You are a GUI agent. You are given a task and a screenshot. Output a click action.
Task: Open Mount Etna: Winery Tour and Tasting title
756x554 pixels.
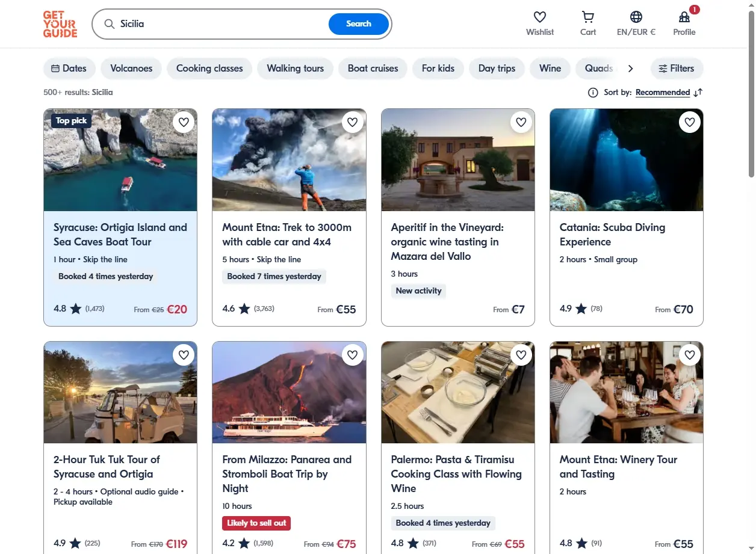click(x=618, y=467)
